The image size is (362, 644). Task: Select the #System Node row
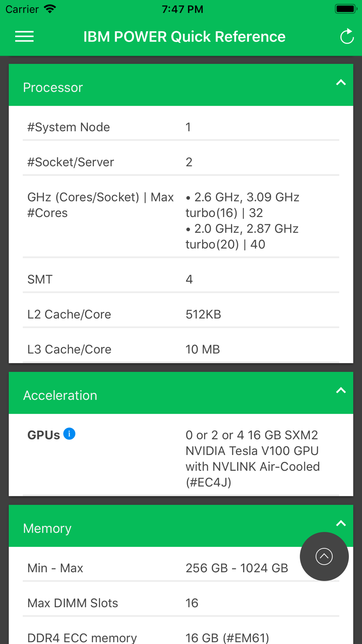(181, 127)
